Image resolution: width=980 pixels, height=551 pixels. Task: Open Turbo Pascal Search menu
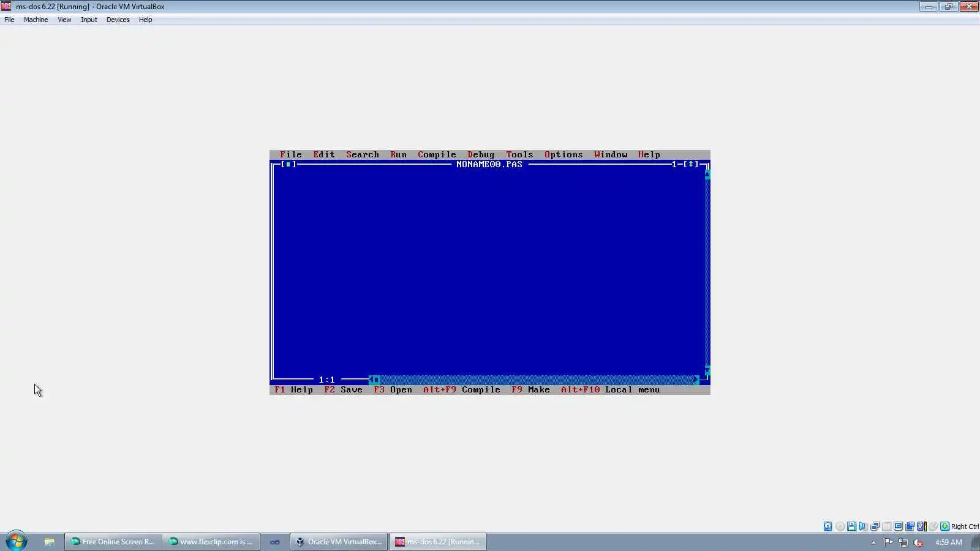363,154
